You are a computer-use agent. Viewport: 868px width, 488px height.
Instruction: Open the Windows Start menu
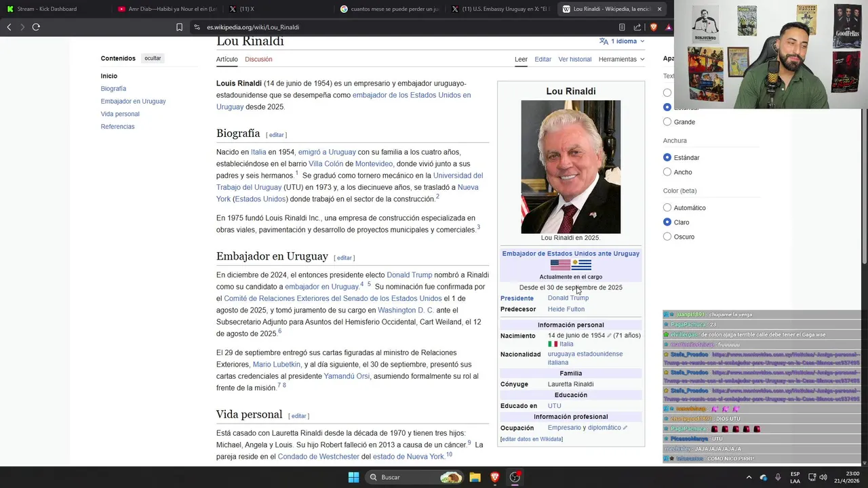tap(353, 477)
